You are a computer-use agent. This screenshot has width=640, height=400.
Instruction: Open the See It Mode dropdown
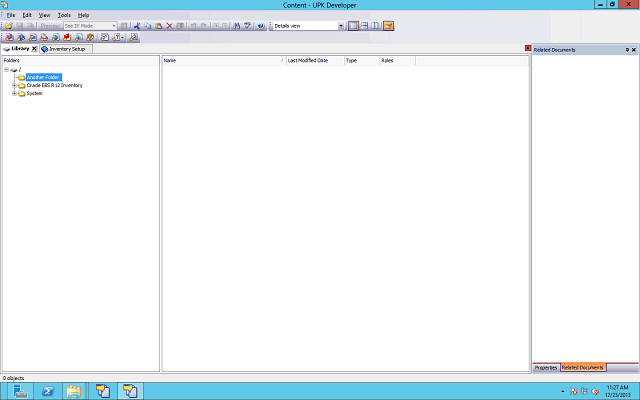tap(114, 26)
